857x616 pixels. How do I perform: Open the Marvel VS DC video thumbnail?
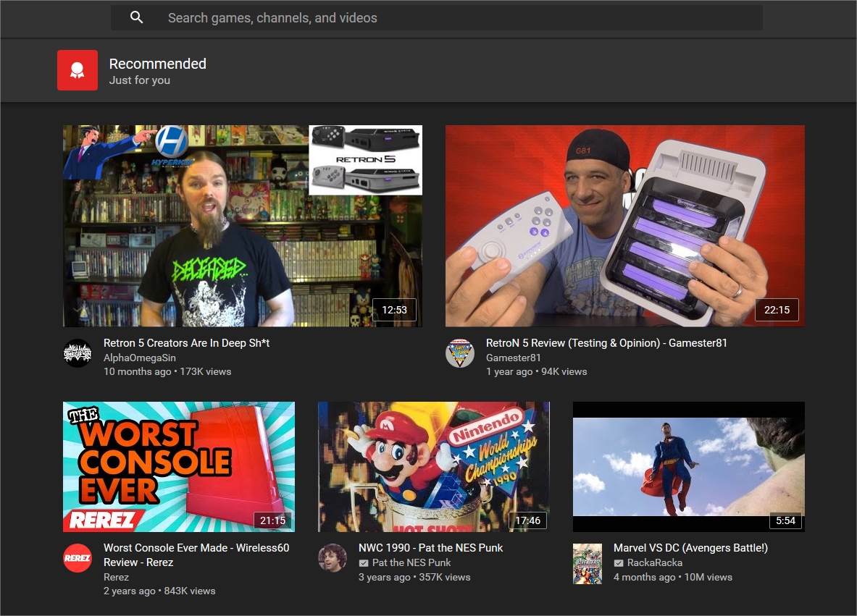[x=689, y=467]
